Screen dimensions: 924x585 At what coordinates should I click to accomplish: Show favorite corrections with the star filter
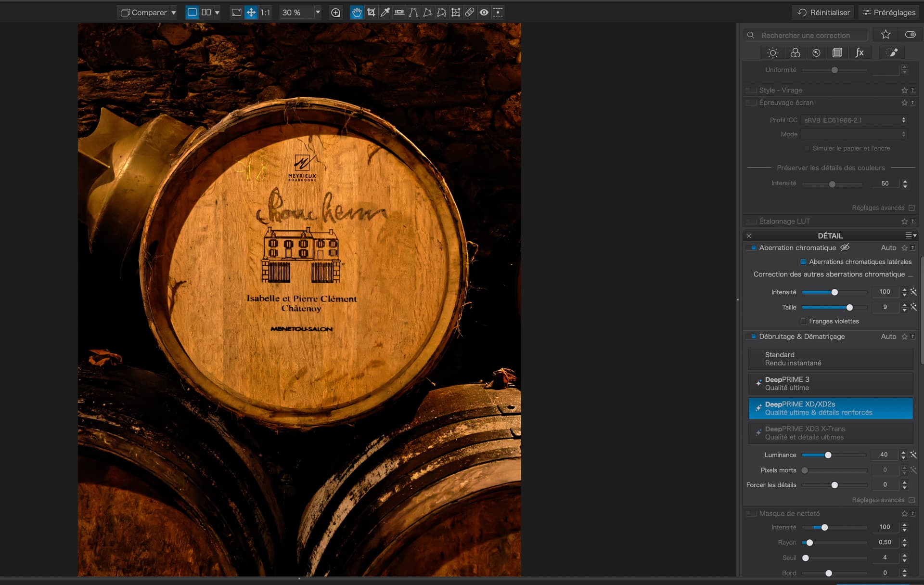885,35
